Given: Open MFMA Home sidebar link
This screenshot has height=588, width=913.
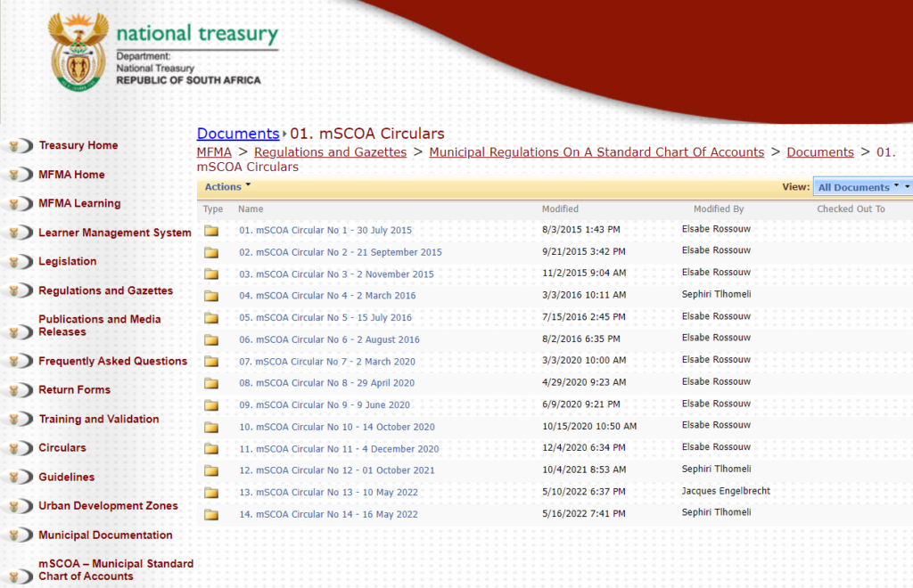Looking at the screenshot, I should coord(71,175).
